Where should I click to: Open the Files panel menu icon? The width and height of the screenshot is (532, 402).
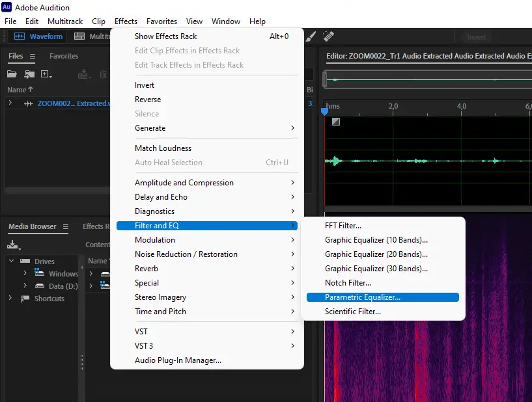(32, 56)
